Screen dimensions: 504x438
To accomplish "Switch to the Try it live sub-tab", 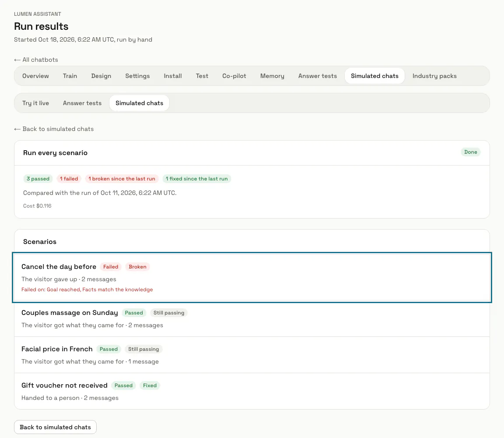I will 36,103.
